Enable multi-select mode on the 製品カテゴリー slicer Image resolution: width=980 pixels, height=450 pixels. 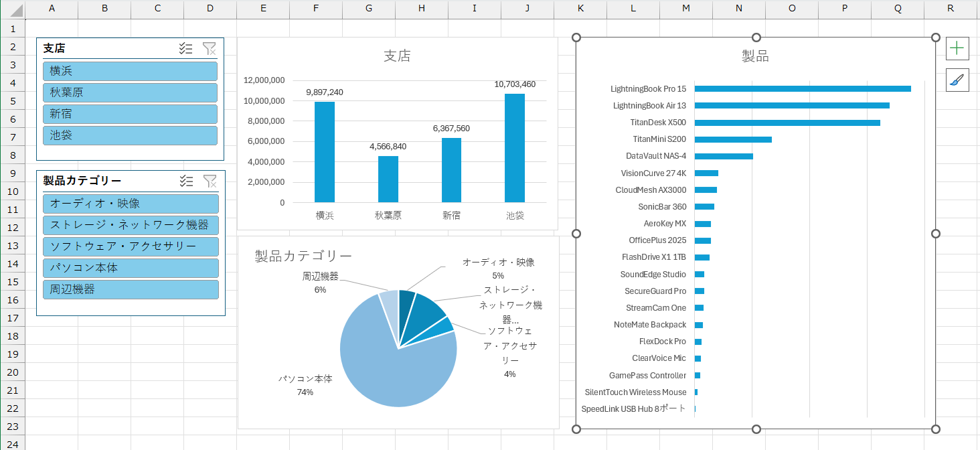point(186,181)
